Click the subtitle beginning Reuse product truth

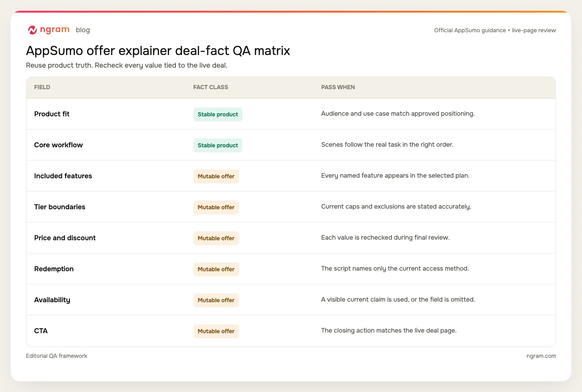click(x=127, y=65)
